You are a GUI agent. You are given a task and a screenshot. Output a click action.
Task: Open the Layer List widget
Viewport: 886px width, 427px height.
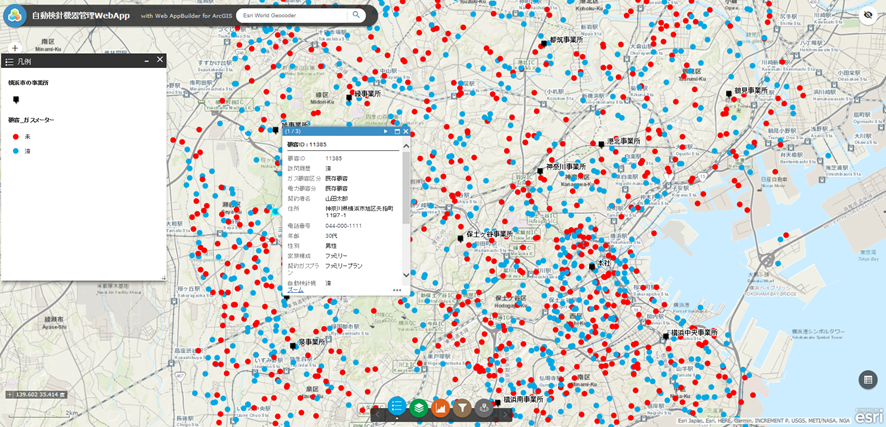tap(418, 407)
